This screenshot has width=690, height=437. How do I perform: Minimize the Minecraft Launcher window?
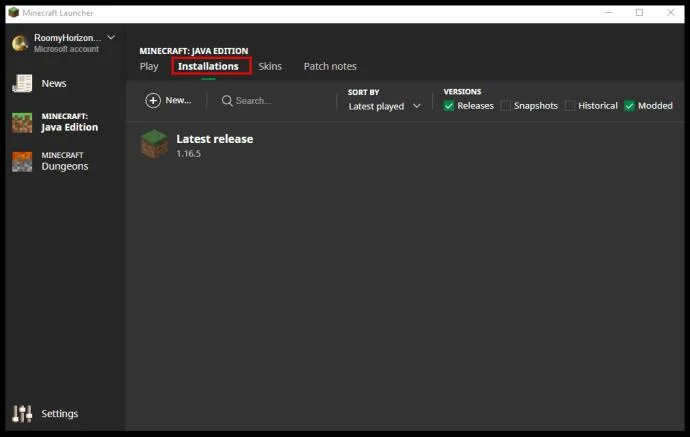[609, 12]
